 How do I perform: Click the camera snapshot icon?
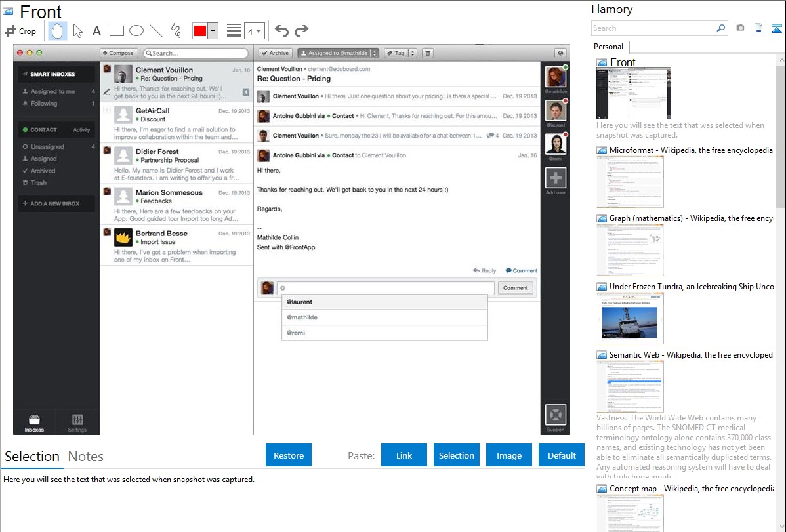pyautogui.click(x=740, y=28)
